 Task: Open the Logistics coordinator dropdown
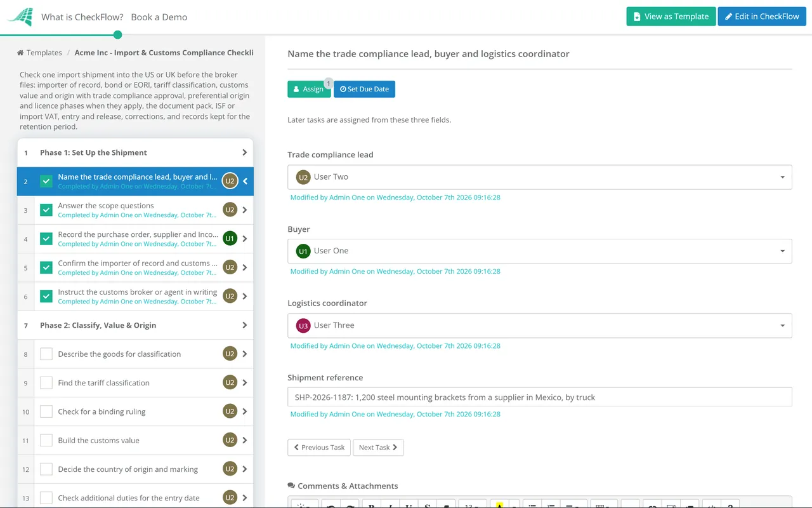(540, 325)
